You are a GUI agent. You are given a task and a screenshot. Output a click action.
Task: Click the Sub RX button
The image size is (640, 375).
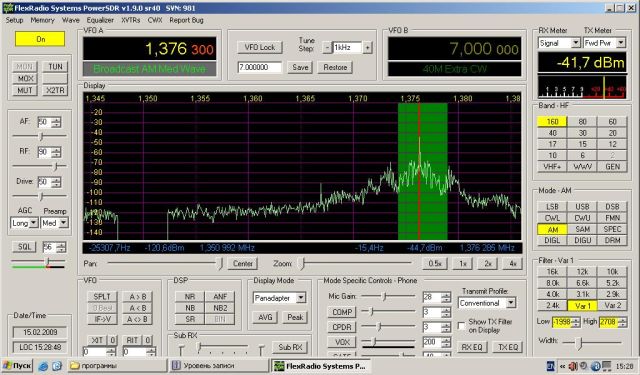(x=290, y=347)
